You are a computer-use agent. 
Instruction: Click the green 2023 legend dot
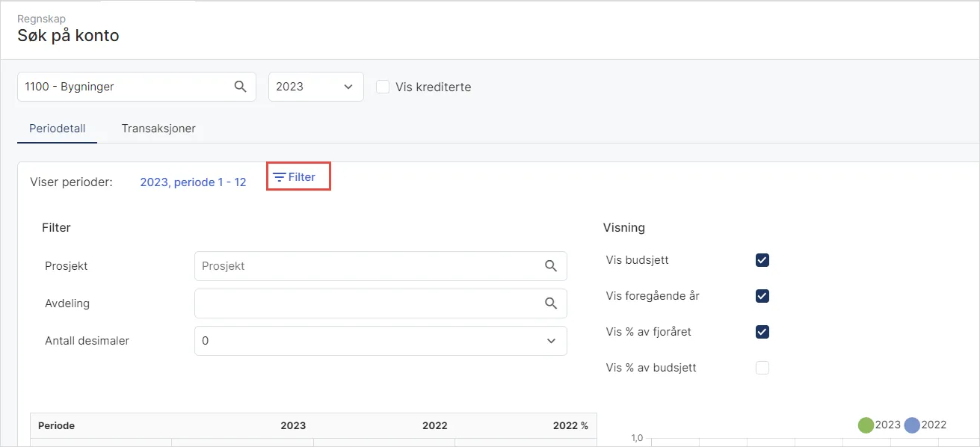coord(866,425)
